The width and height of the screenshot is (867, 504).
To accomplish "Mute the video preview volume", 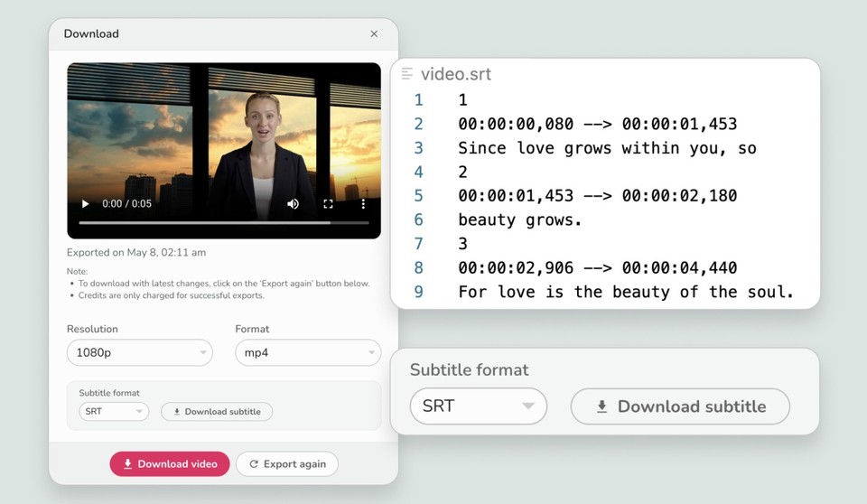I will pyautogui.click(x=293, y=203).
